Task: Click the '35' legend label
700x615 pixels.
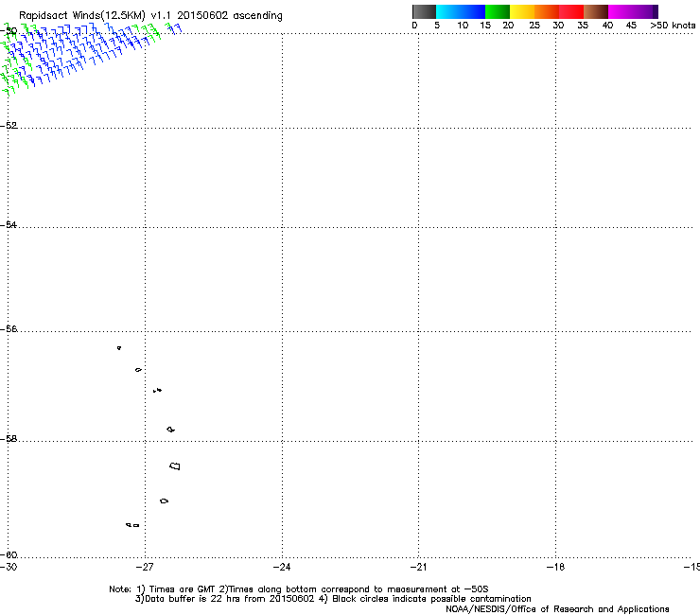Action: [583, 26]
